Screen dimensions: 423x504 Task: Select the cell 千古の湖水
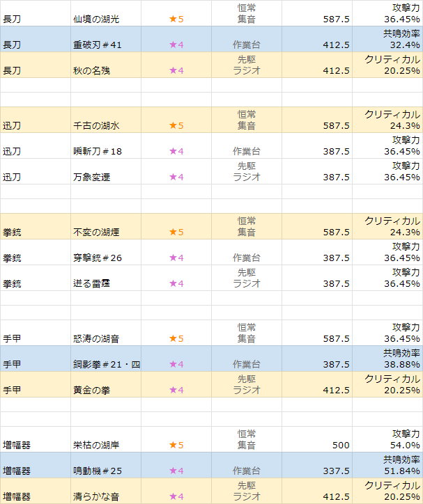(x=106, y=120)
